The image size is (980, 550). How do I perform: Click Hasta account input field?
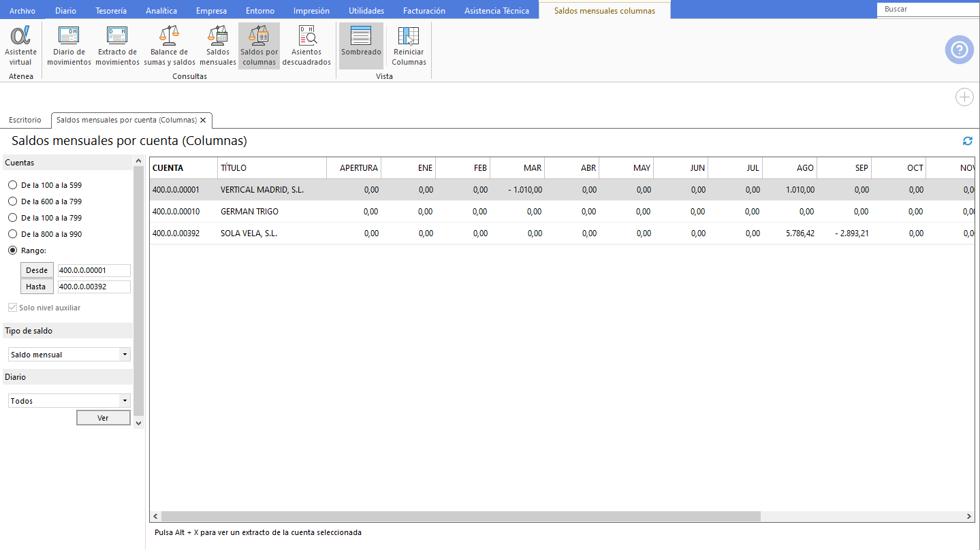(94, 287)
